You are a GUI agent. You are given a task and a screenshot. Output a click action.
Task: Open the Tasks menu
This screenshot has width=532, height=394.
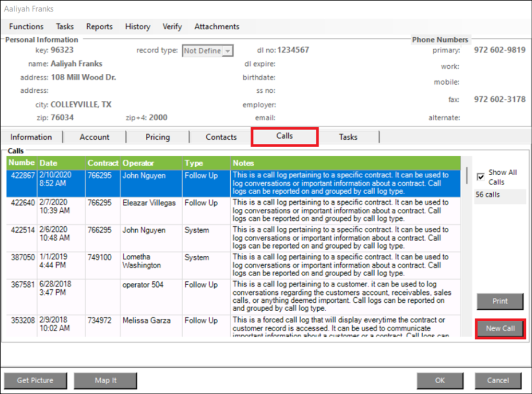tap(65, 26)
